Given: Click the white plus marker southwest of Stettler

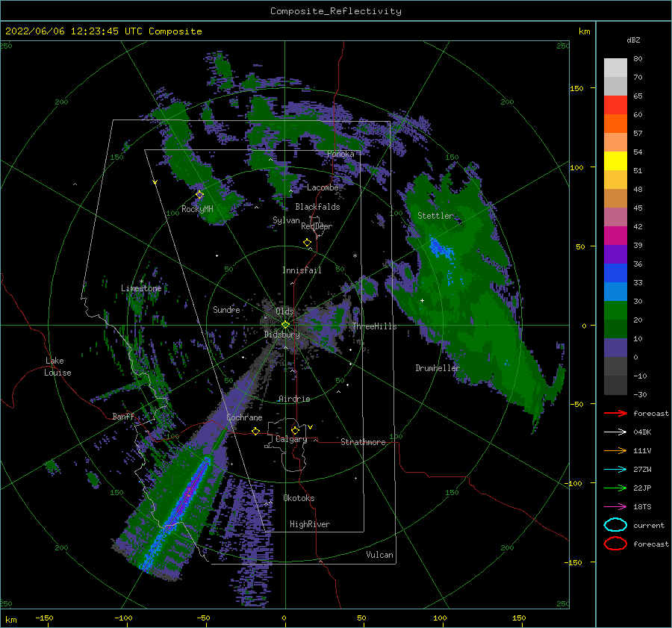Looking at the screenshot, I should click(x=422, y=300).
